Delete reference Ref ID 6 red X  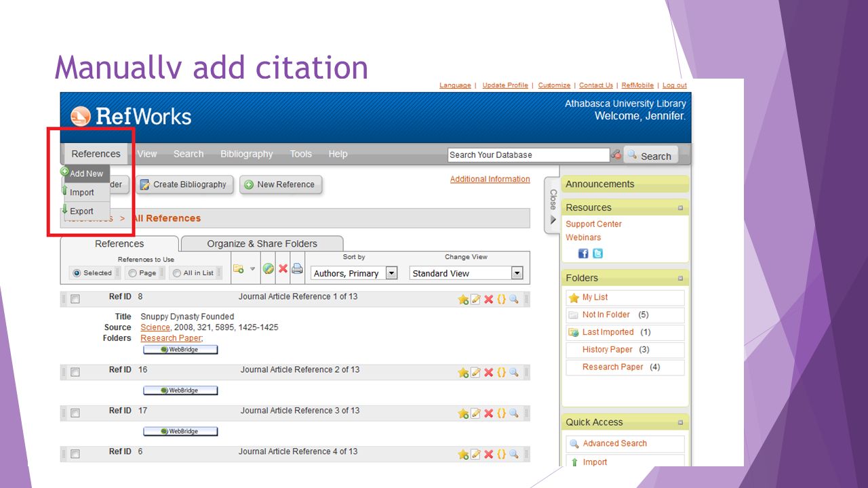point(488,454)
